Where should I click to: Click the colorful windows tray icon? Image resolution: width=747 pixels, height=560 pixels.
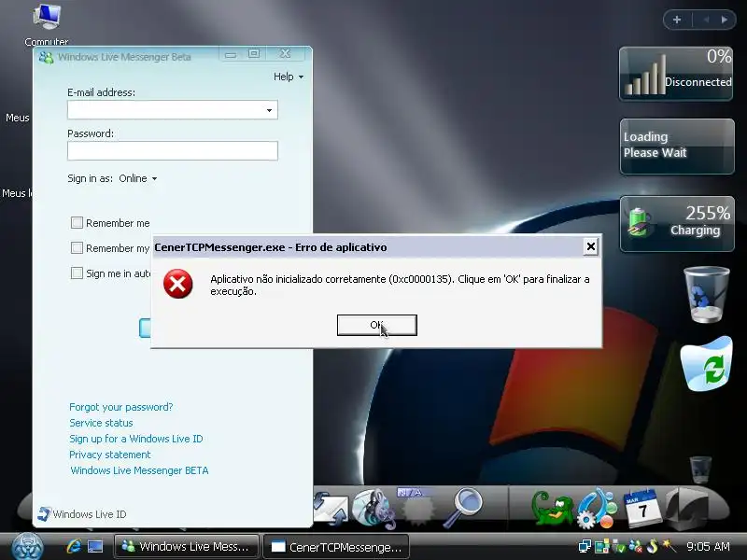point(602,546)
